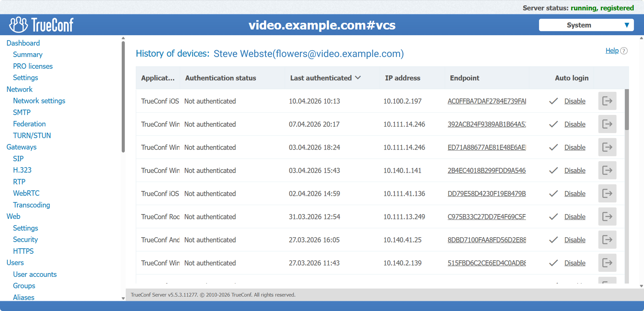The height and width of the screenshot is (311, 644).
Task: Open User accounts in the sidebar
Action: [x=35, y=274]
